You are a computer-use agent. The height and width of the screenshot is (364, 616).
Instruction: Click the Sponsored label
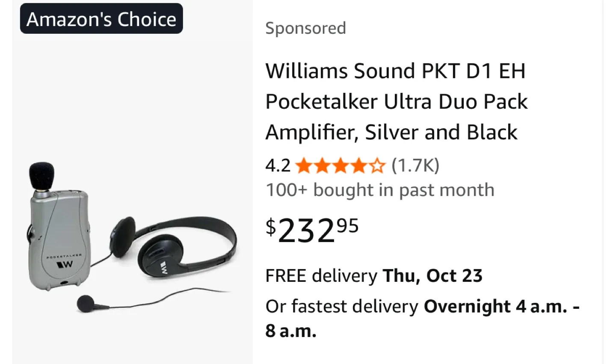[x=305, y=28]
